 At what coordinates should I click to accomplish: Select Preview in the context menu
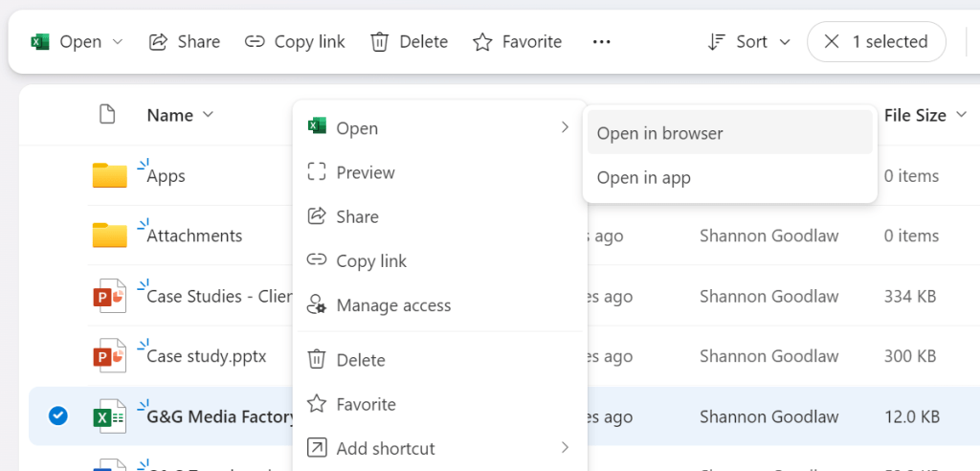pos(440,172)
